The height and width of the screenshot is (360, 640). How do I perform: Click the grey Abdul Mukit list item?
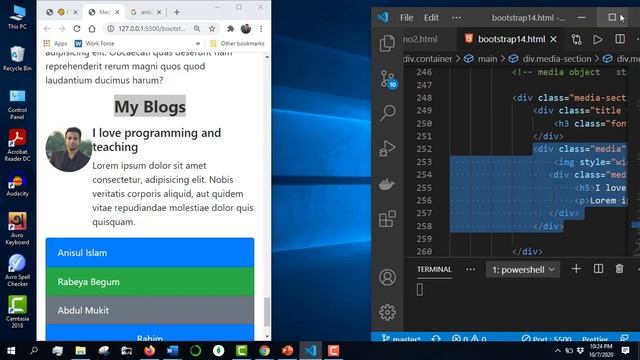pos(150,310)
